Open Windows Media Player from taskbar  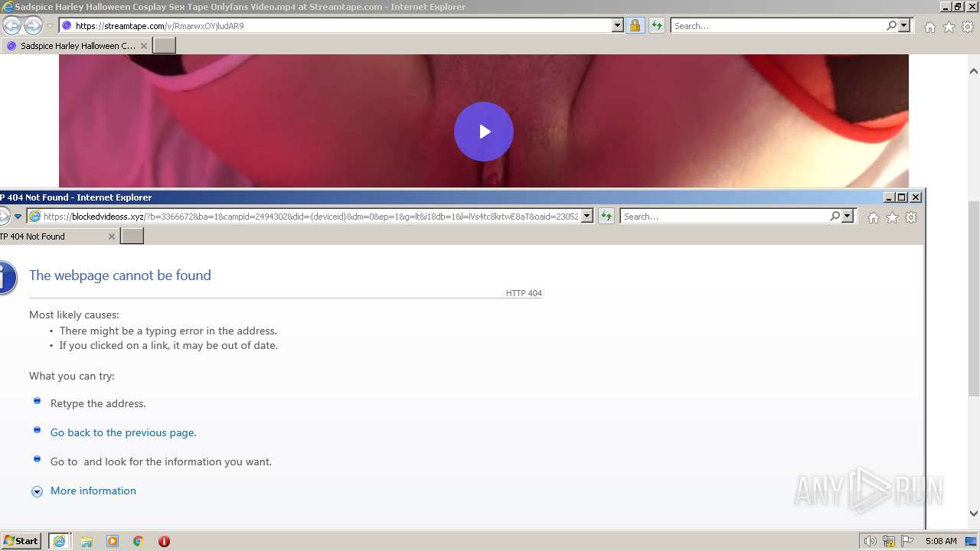click(113, 541)
